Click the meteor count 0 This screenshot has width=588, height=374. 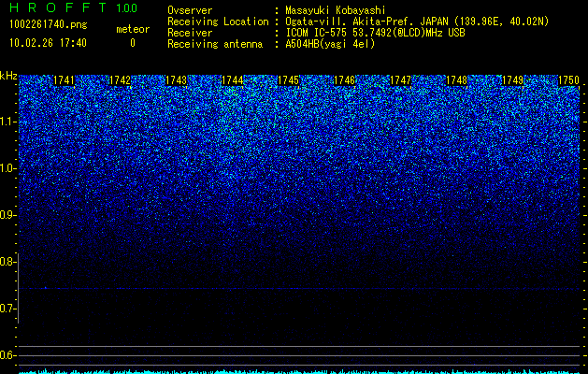[x=133, y=43]
